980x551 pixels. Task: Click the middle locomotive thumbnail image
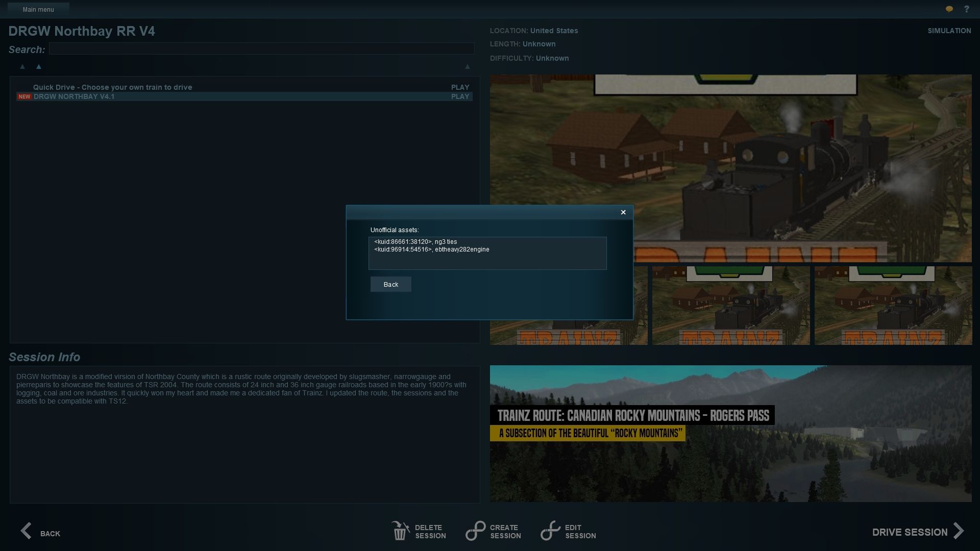click(x=730, y=305)
